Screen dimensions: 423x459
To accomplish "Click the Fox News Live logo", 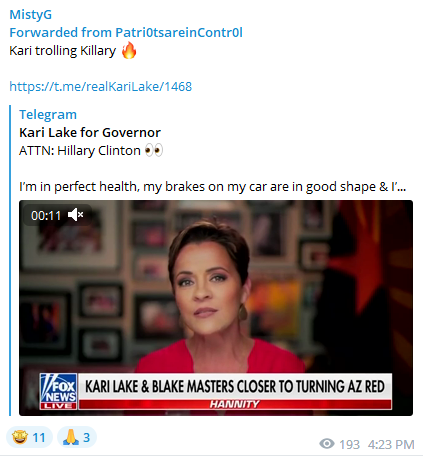I will tap(59, 391).
